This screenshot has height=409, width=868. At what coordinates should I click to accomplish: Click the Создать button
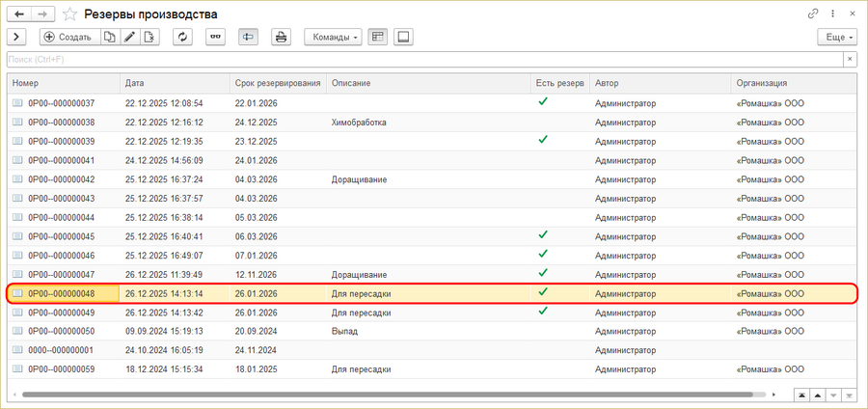[x=68, y=37]
